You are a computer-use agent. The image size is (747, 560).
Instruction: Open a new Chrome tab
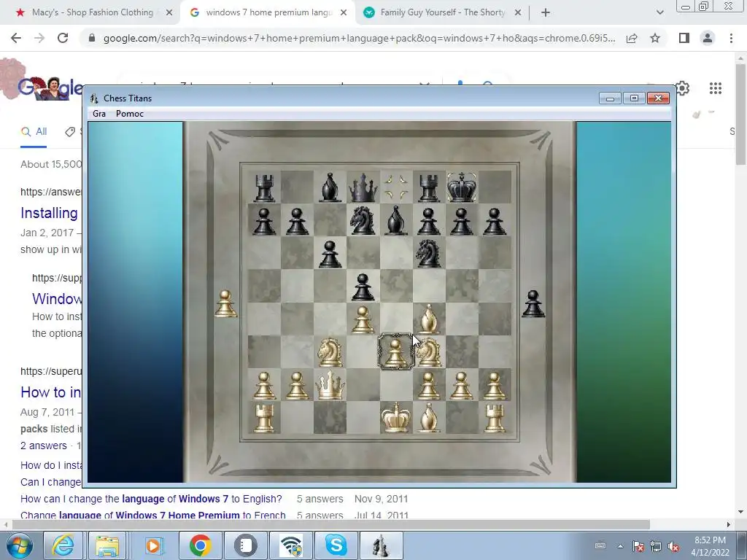(x=546, y=13)
